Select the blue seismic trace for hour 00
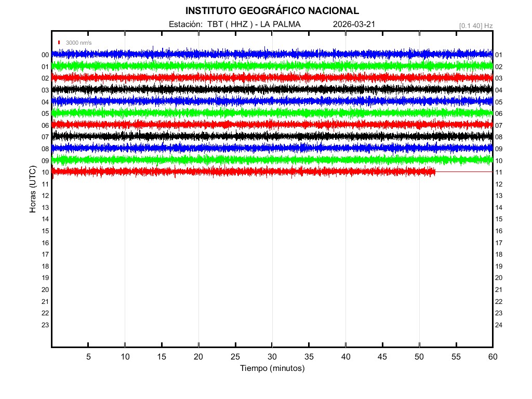 (x=272, y=54)
